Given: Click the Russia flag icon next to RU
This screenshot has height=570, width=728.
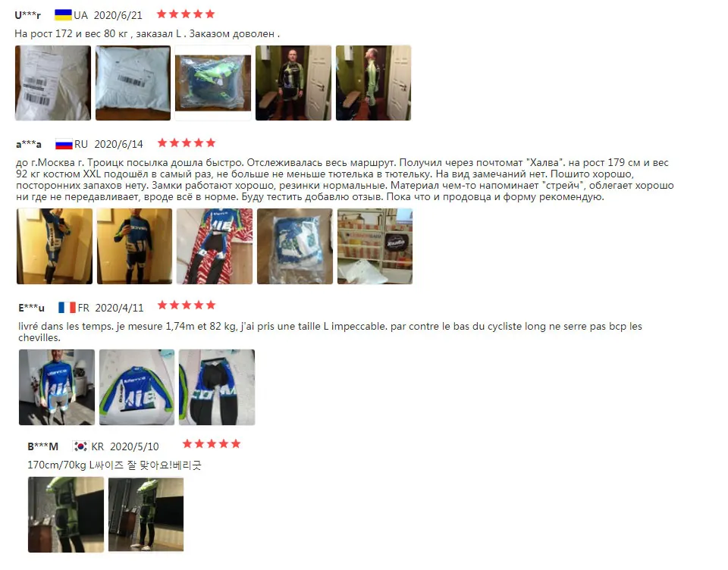Looking at the screenshot, I should click(x=64, y=144).
